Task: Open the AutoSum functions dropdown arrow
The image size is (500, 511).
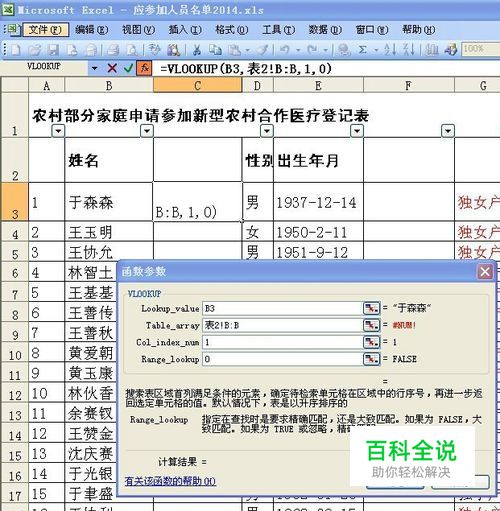Action: (377, 50)
